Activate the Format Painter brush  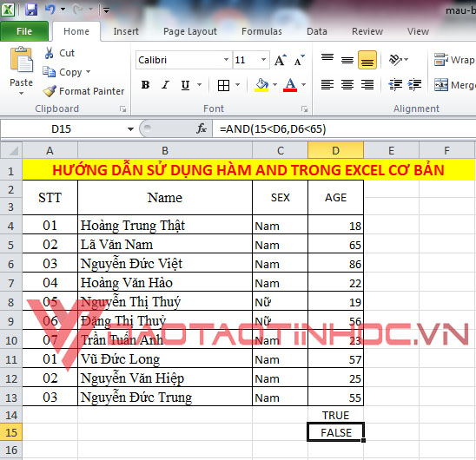[50, 91]
